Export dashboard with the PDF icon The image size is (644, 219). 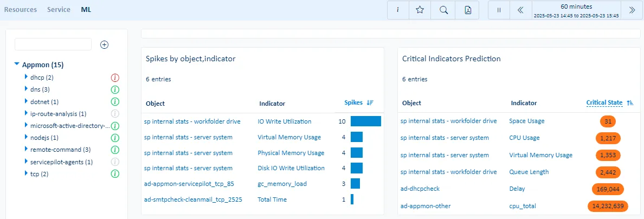coord(467,10)
